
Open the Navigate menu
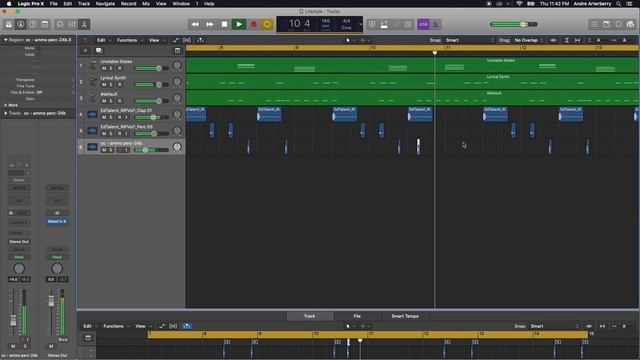click(105, 4)
